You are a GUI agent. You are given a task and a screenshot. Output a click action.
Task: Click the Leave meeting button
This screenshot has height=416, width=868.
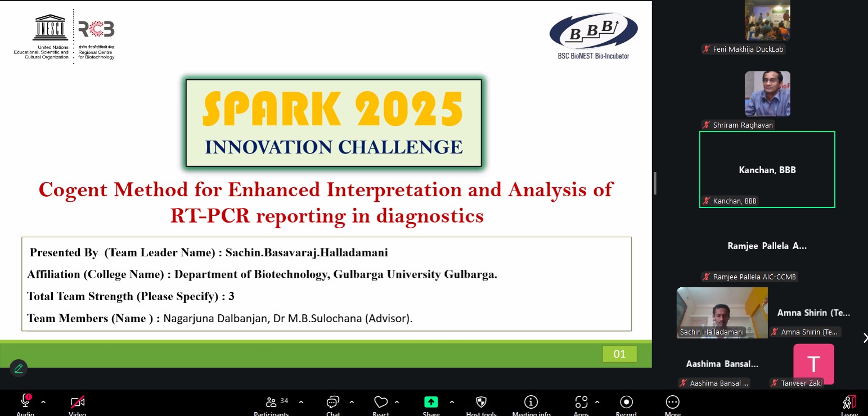849,403
